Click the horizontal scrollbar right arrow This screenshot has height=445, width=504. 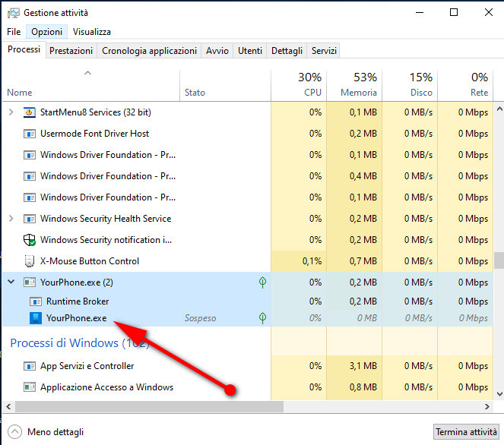point(487,407)
